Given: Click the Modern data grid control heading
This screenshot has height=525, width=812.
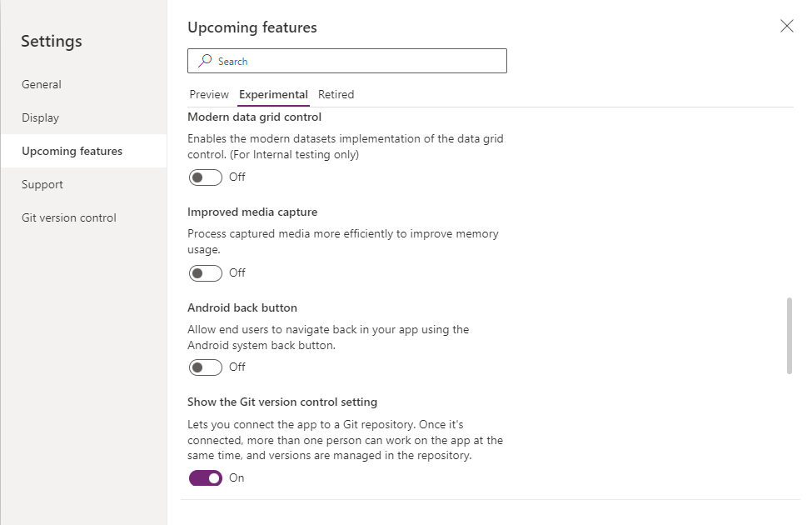Looking at the screenshot, I should [x=254, y=117].
